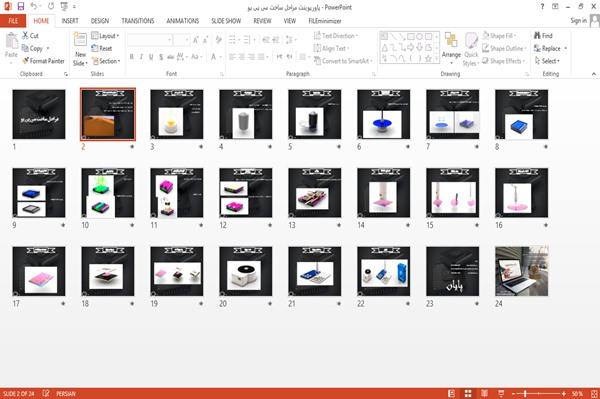Screen dimensions: 600x399
Task: Switch to Reading view in status bar
Action: coord(484,394)
